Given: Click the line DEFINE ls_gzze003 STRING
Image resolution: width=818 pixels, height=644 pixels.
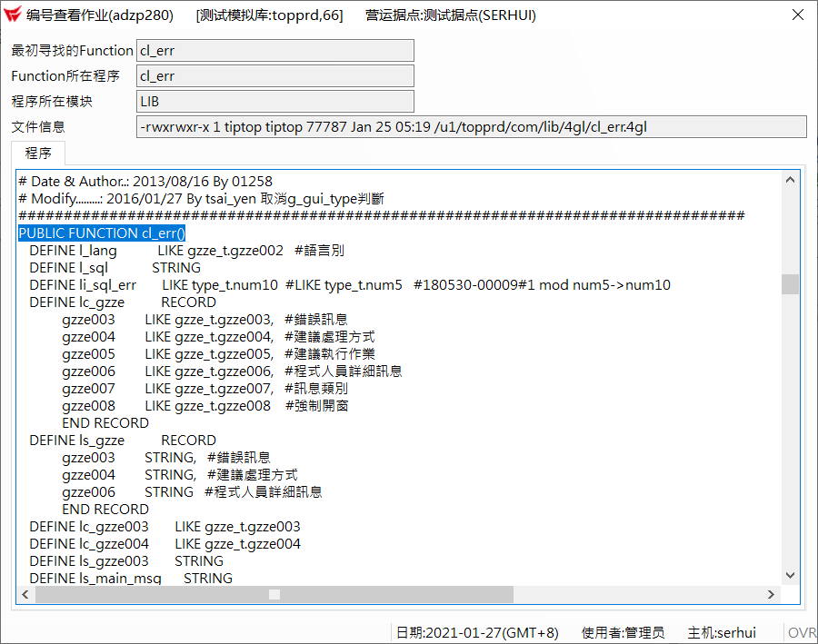Looking at the screenshot, I should pyautogui.click(x=126, y=561).
